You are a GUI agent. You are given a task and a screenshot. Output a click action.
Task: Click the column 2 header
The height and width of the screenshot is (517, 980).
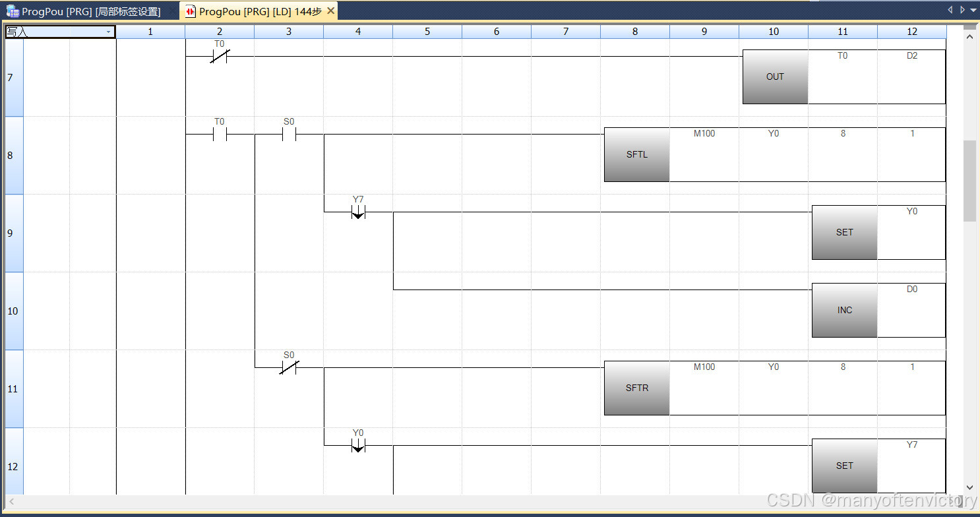[x=220, y=32]
